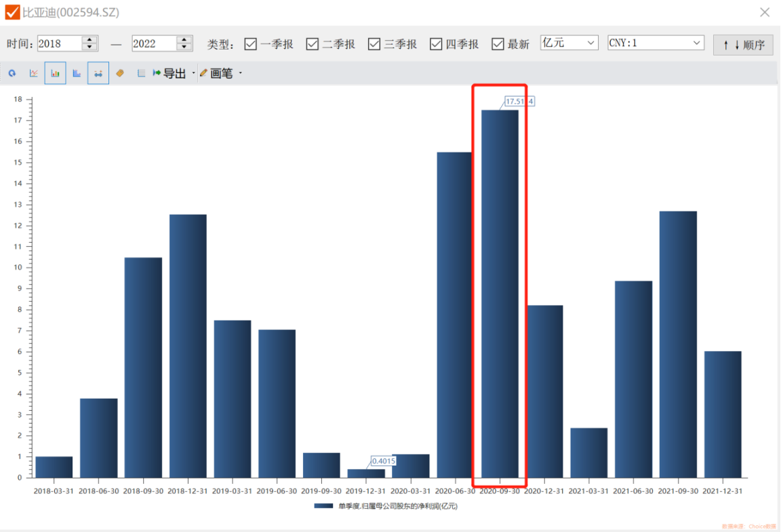The height and width of the screenshot is (532, 781).
Task: Click the 2018-03-31 bar
Action: click(54, 467)
